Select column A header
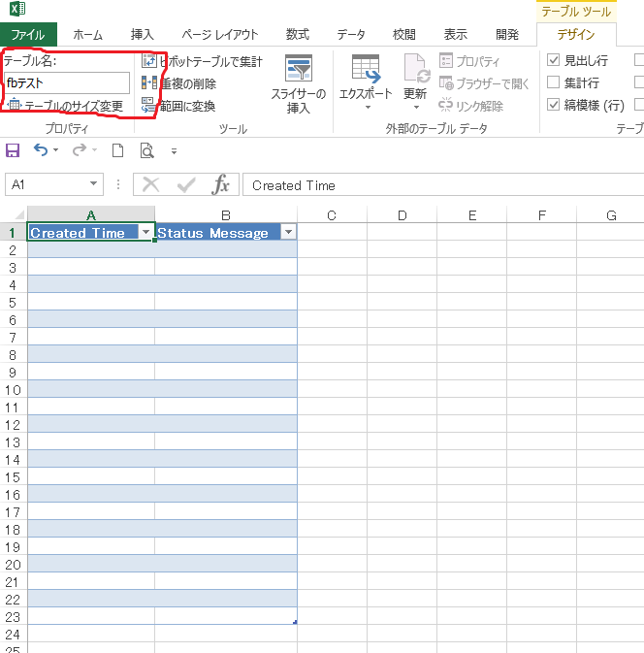The image size is (644, 653). (91, 214)
